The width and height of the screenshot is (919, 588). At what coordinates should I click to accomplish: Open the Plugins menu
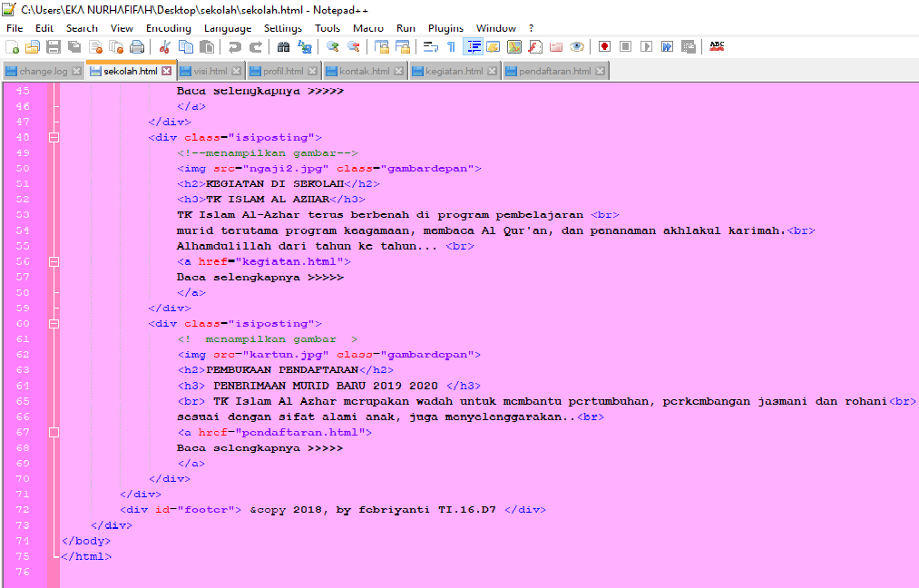[445, 28]
